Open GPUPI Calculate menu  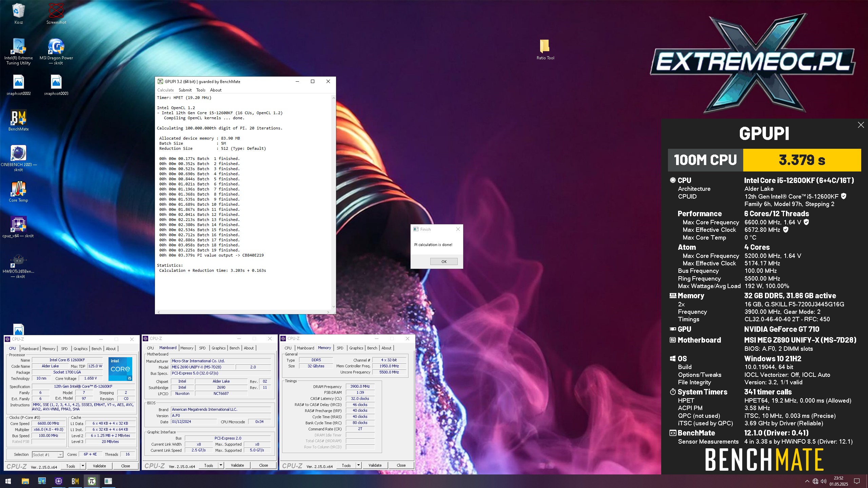(165, 90)
